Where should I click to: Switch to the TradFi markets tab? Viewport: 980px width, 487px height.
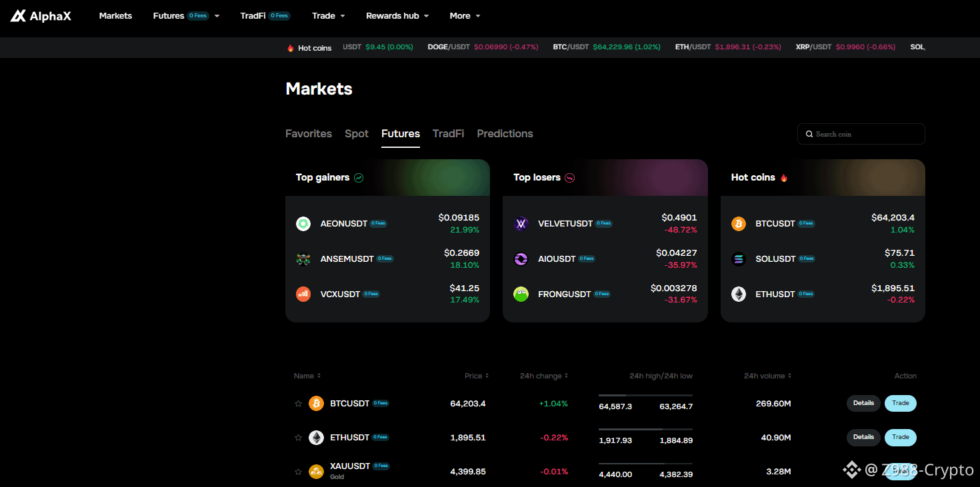tap(448, 134)
